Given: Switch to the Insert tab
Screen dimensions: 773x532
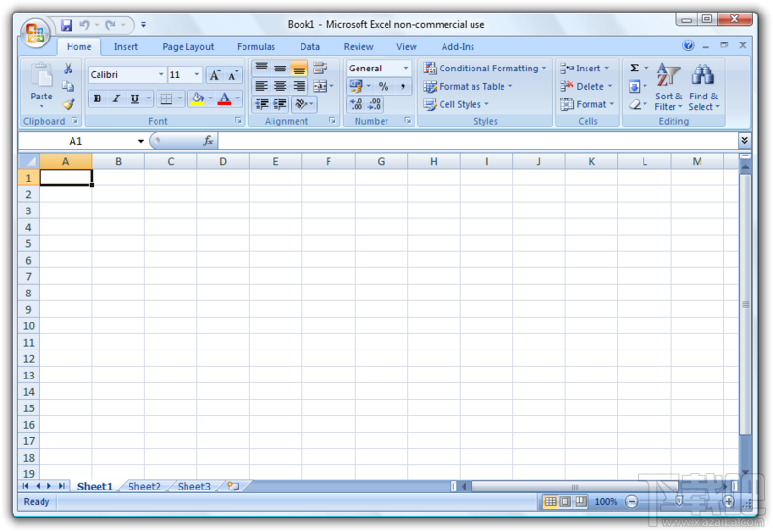Looking at the screenshot, I should pyautogui.click(x=126, y=46).
